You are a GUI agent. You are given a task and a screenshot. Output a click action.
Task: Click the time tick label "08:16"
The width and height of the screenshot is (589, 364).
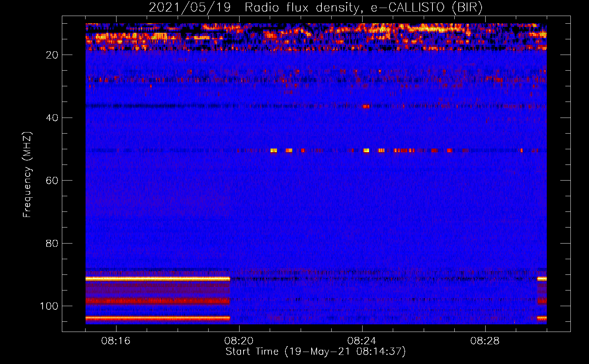pos(116,341)
